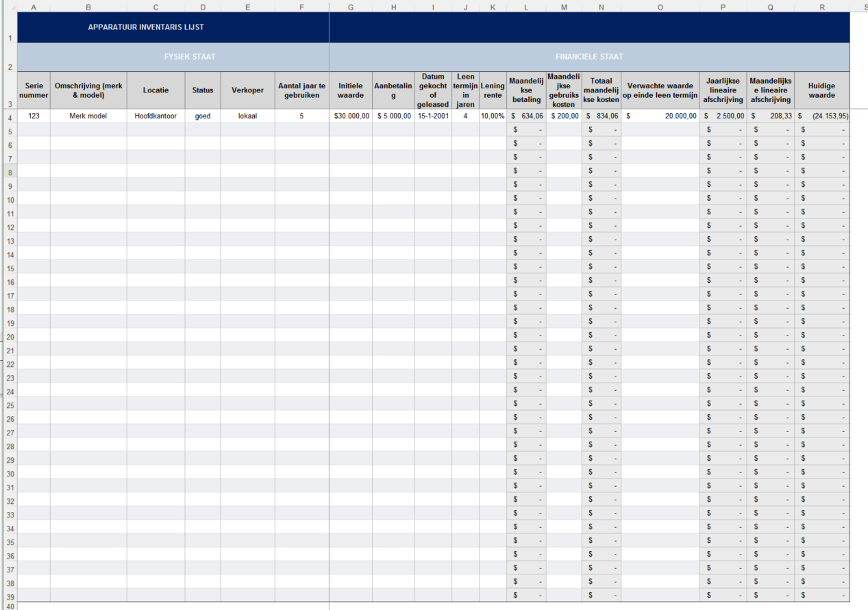Select the FYSIEK STAAT section header
868x610 pixels.
tap(190, 57)
